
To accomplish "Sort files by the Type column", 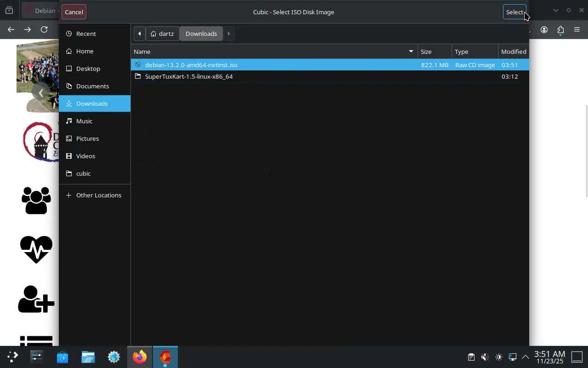I will (475, 52).
